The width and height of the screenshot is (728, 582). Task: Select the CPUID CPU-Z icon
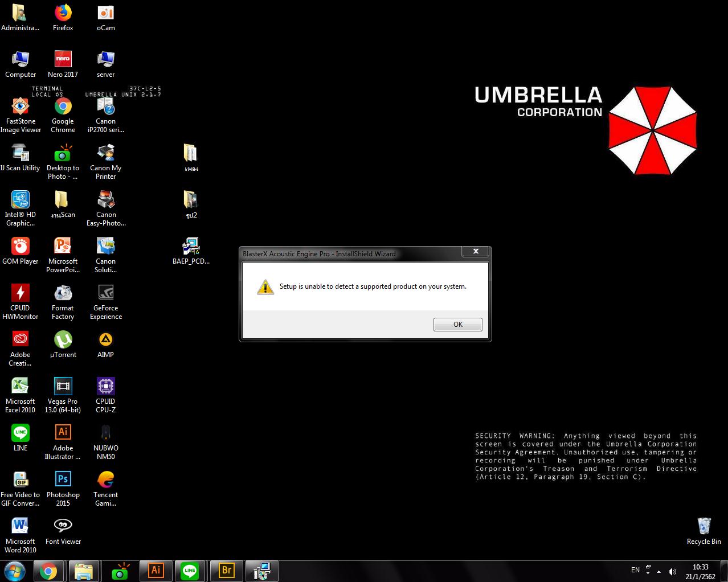(106, 395)
